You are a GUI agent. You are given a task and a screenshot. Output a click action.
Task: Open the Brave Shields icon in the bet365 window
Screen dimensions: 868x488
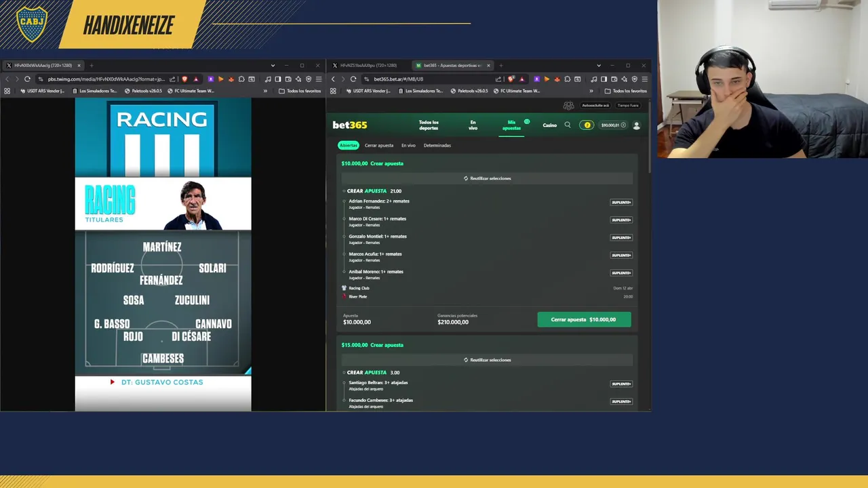(511, 79)
